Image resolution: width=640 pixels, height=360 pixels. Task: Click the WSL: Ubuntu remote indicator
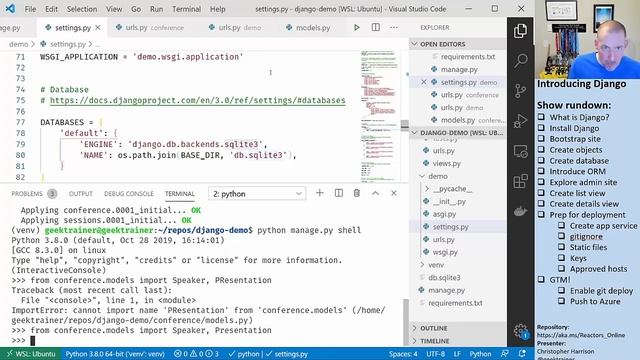(x=31, y=354)
